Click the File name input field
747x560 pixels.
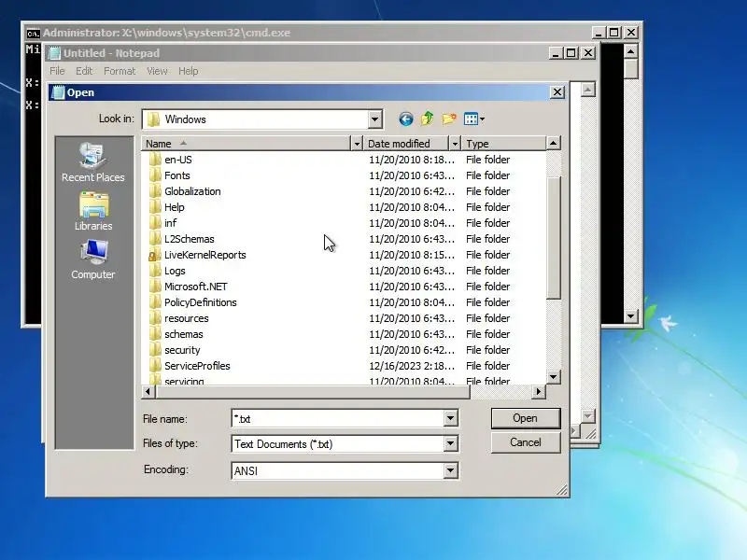pos(338,418)
